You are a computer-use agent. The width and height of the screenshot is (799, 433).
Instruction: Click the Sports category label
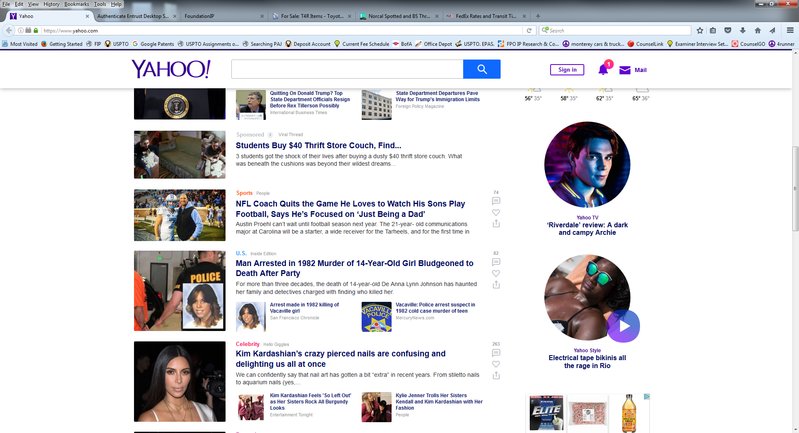244,193
